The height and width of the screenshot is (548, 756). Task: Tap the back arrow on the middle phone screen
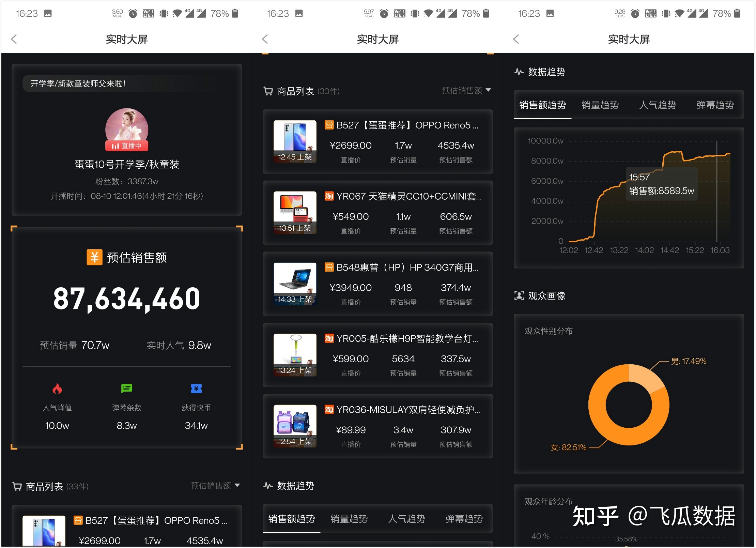[265, 39]
